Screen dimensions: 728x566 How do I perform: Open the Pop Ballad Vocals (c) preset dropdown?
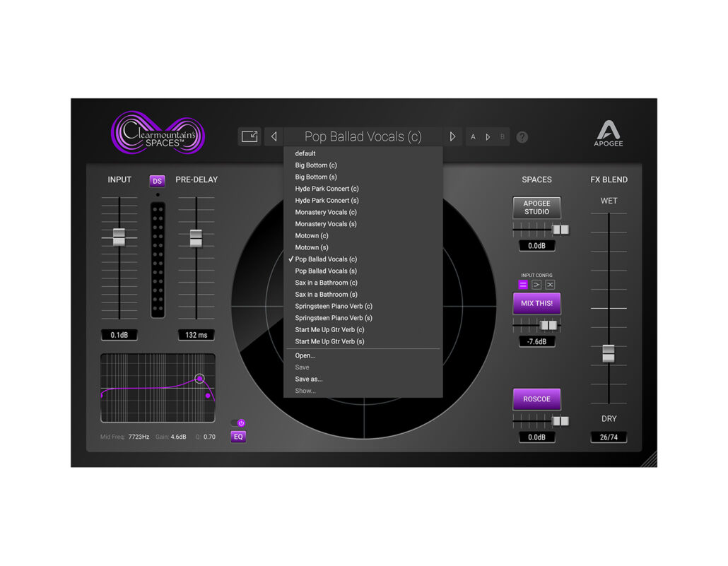363,136
